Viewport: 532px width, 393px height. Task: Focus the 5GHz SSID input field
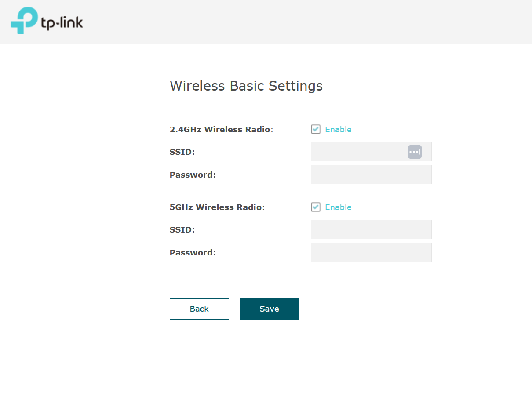[x=371, y=229]
